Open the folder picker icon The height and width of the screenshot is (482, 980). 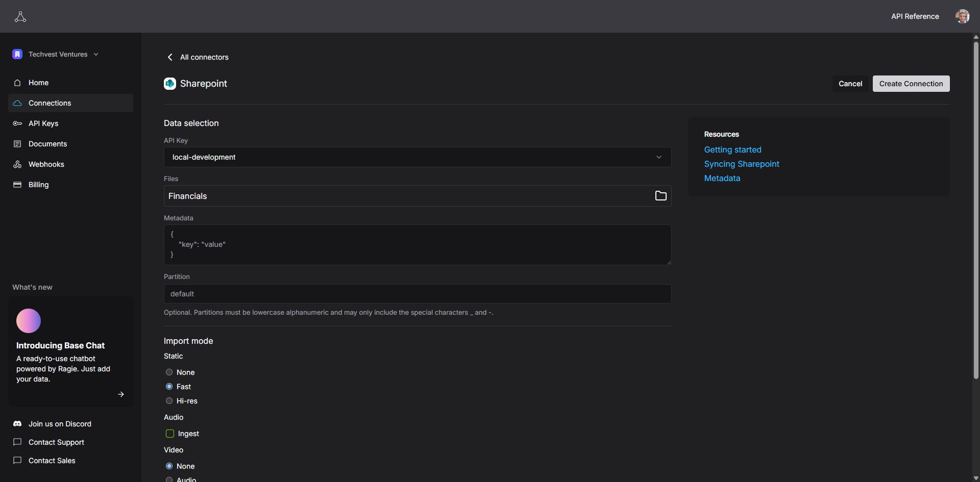[661, 196]
